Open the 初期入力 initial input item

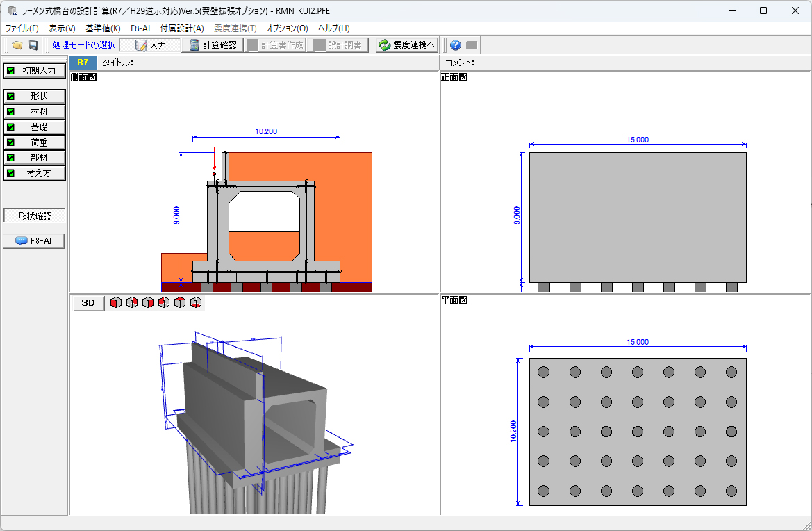[35, 71]
